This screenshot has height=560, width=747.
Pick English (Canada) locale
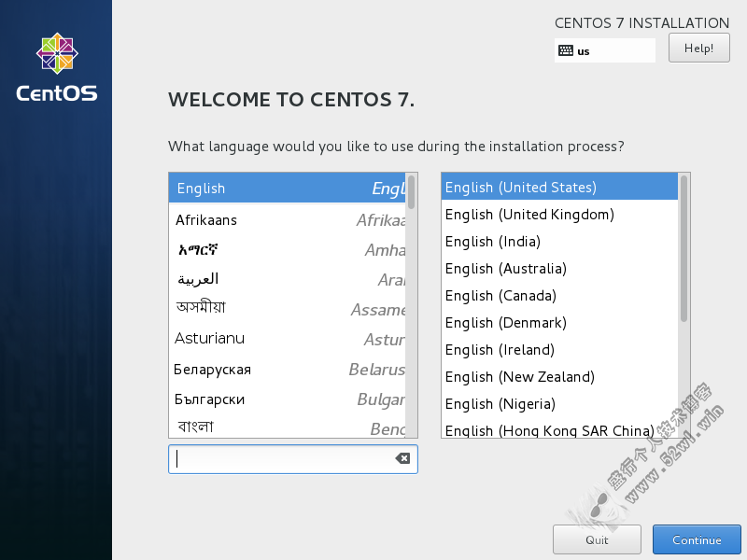tap(559, 296)
